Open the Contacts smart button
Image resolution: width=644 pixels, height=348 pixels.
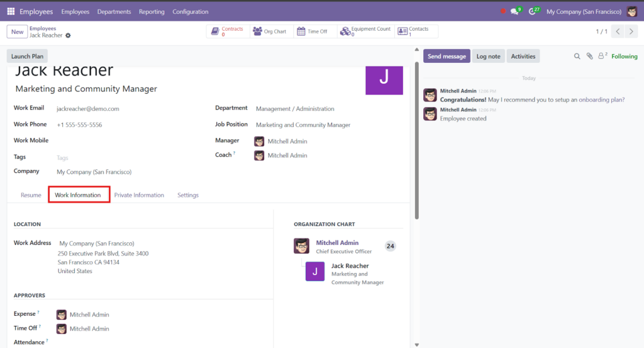coord(416,31)
